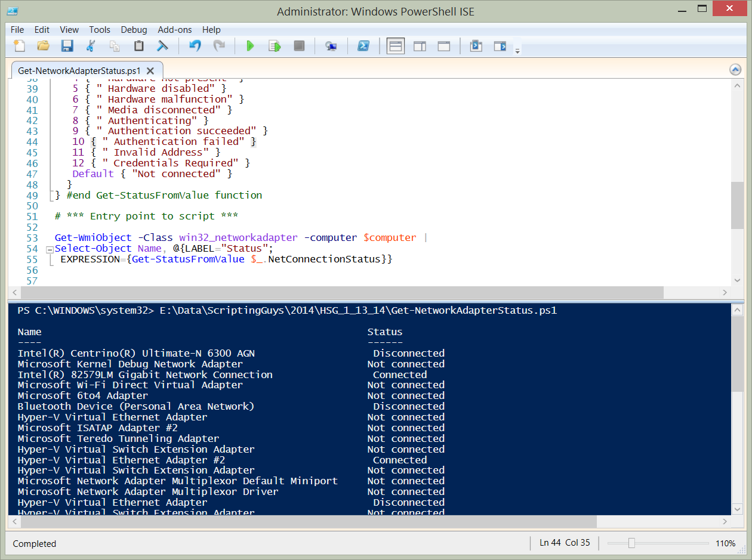Show script pane maximized layout
The height and width of the screenshot is (560, 752).
click(443, 46)
